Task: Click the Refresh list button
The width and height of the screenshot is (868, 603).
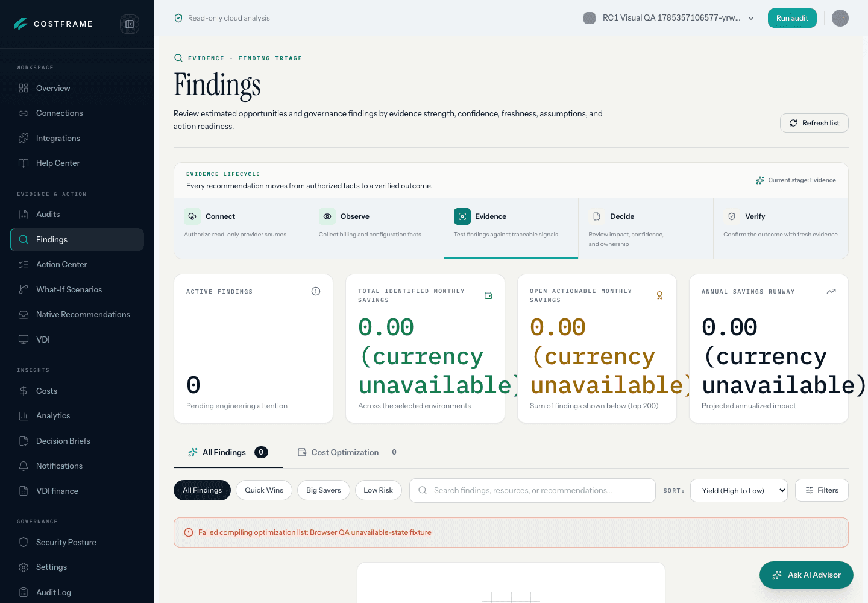Action: (x=814, y=123)
